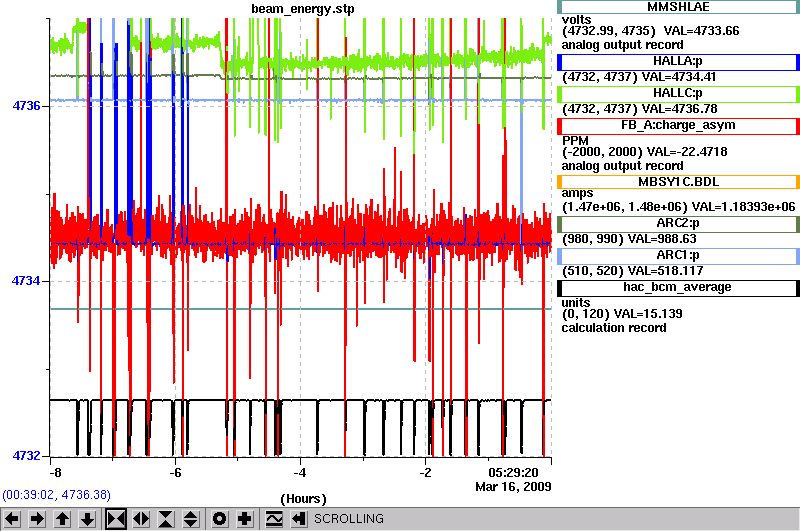Viewport: 800px width, 531px height.
Task: Click the (Hours) x-axis title
Action: (303, 499)
